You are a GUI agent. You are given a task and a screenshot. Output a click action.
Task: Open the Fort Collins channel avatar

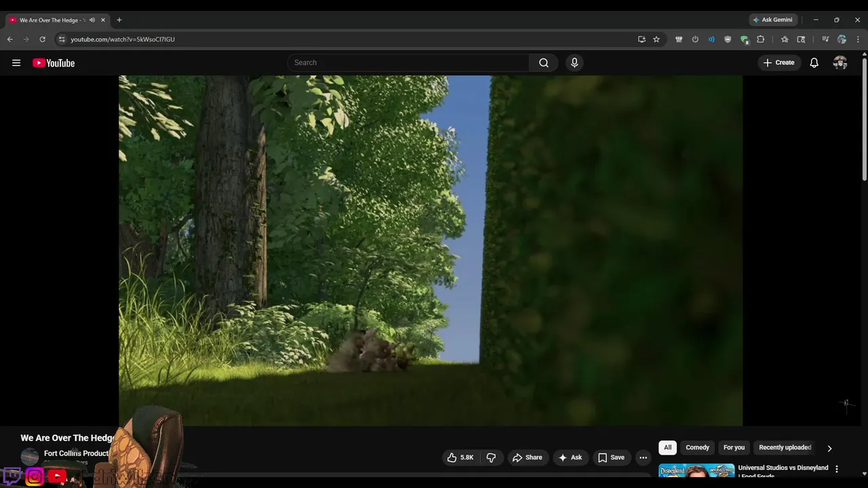(x=30, y=457)
